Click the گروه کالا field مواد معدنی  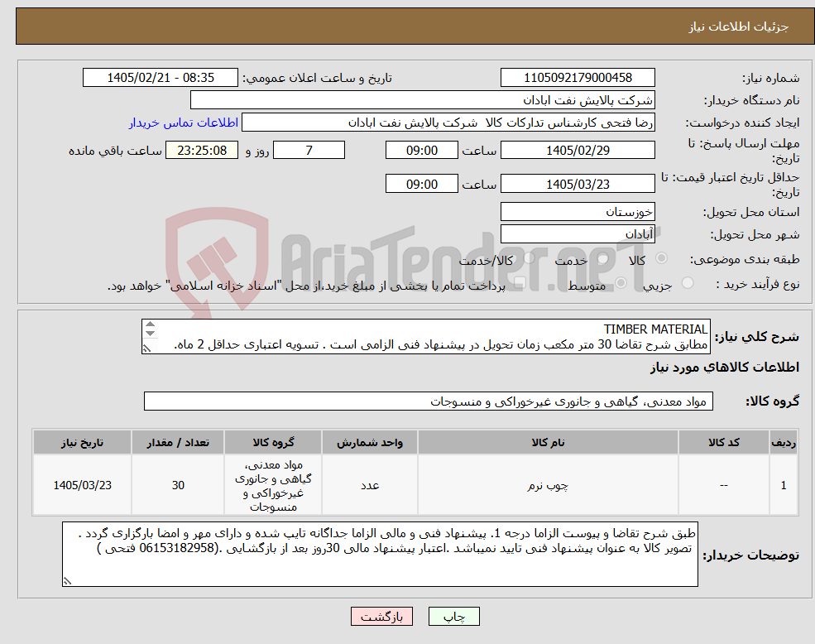click(429, 401)
